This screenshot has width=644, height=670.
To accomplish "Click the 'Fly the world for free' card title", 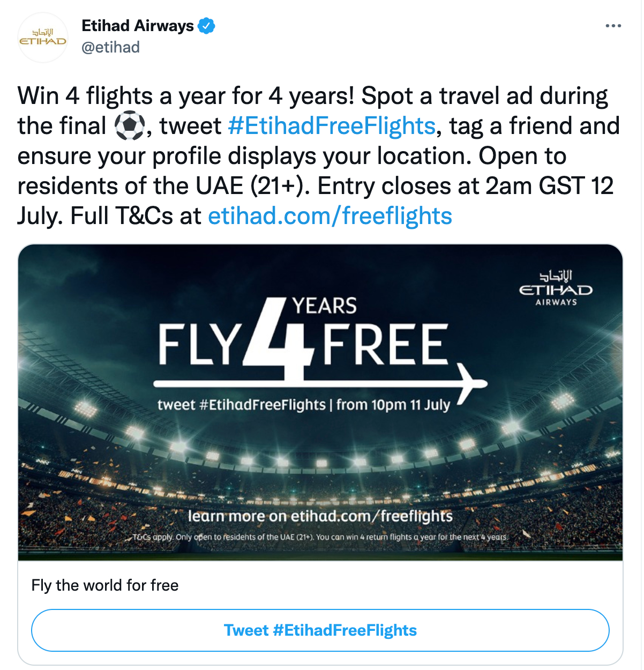I will [105, 585].
